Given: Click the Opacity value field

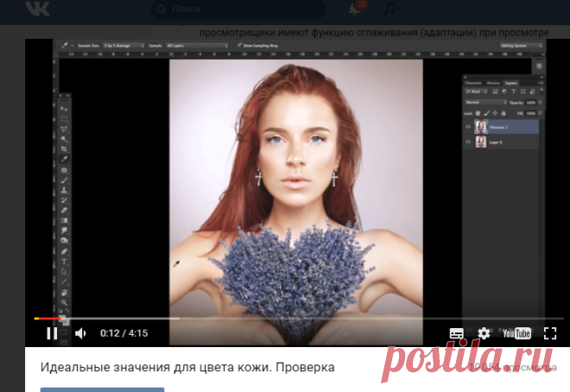Looking at the screenshot, I should (x=531, y=103).
